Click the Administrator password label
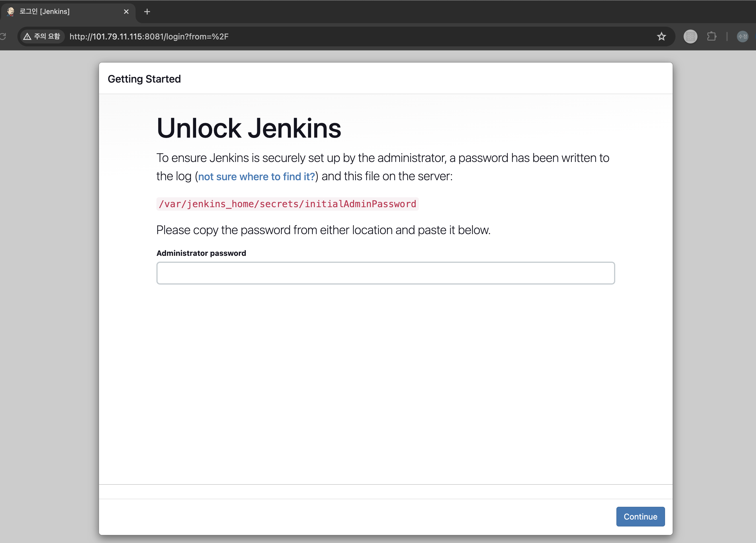This screenshot has height=543, width=756. coord(201,253)
